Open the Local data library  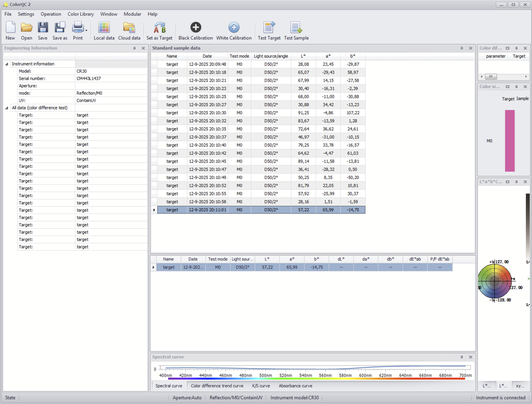[104, 31]
